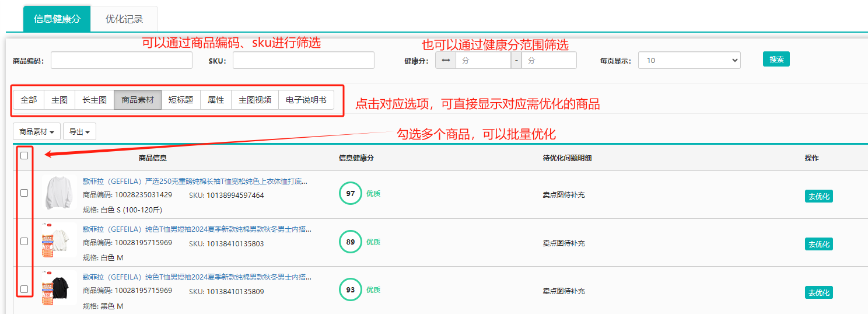Expand the 每页显示 page size dropdown

tap(689, 61)
